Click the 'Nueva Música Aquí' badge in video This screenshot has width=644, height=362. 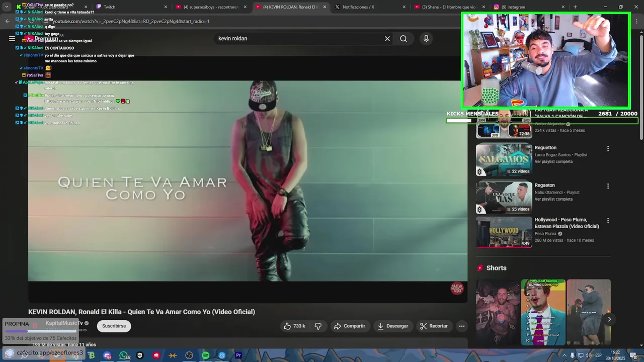457,289
